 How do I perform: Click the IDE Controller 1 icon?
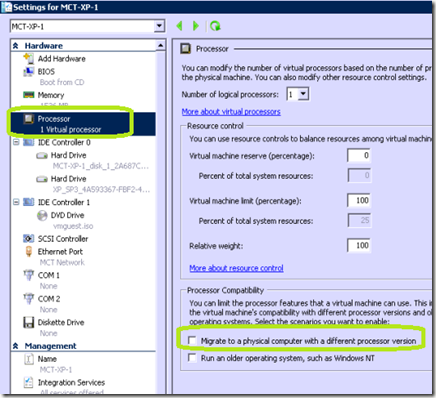click(x=29, y=202)
